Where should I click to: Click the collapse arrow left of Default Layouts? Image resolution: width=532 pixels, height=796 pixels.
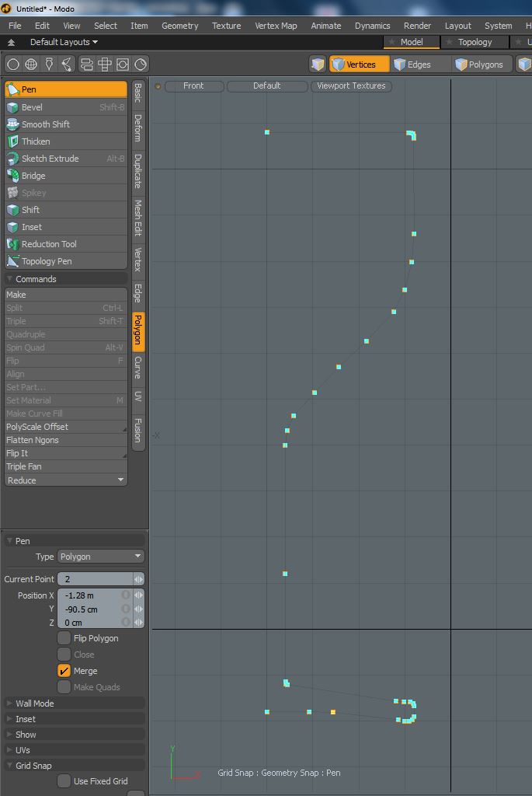[11, 43]
